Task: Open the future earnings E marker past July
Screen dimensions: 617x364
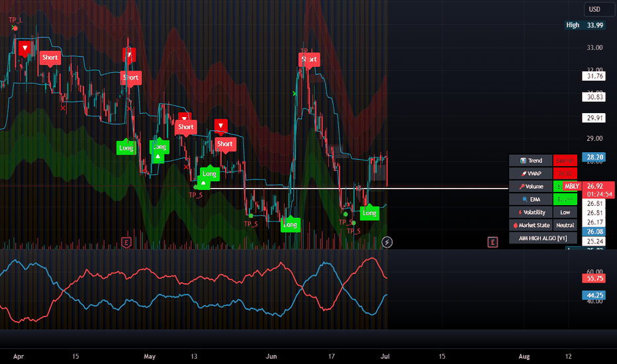Action: pos(493,242)
